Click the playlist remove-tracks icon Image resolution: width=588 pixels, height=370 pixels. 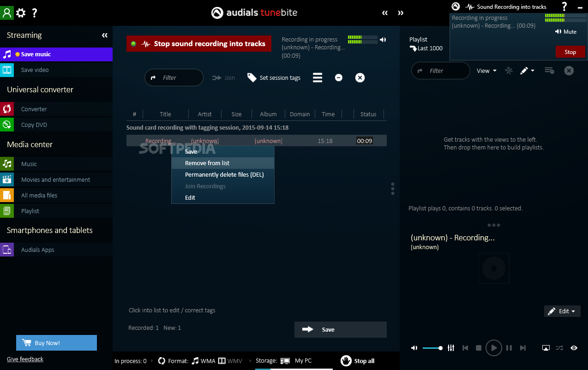point(549,71)
